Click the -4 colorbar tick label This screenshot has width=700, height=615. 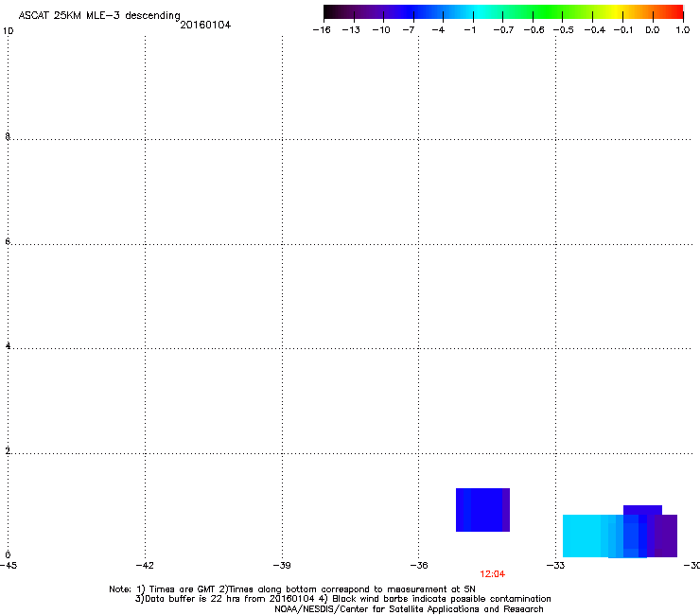(438, 30)
